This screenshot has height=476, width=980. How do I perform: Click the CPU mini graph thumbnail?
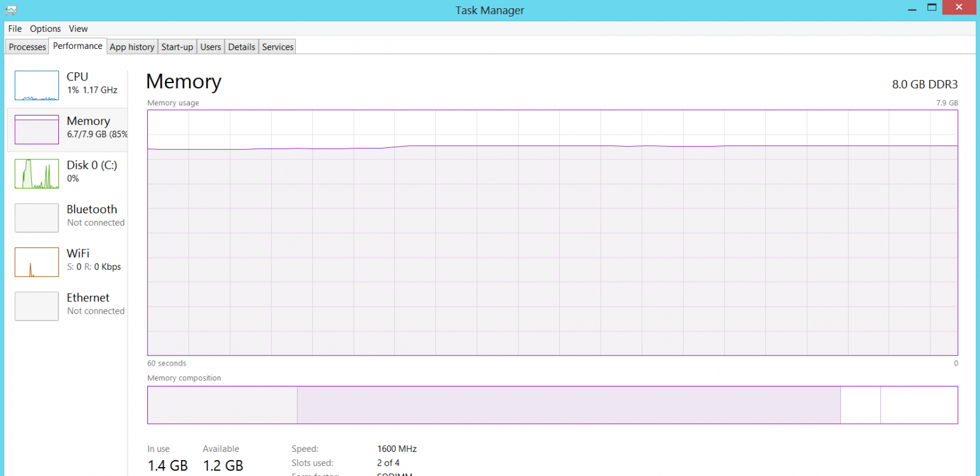37,86
